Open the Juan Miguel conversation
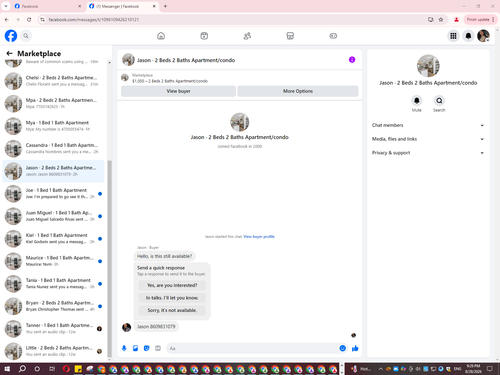This screenshot has width=500, height=375. coord(53,216)
